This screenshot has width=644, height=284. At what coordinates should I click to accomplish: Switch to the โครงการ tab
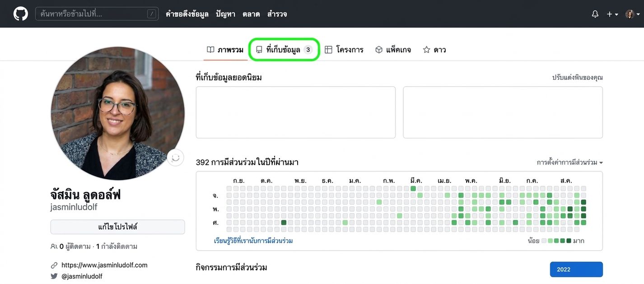[344, 50]
